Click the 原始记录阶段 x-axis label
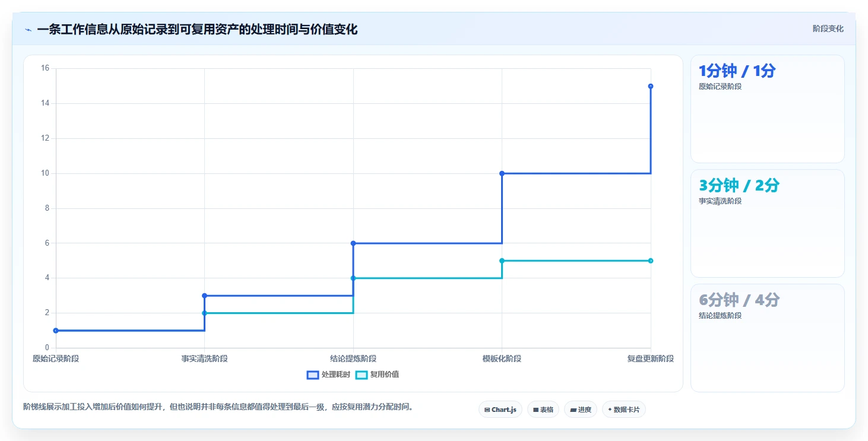Screen dimensions: 868x441 pyautogui.click(x=56, y=358)
